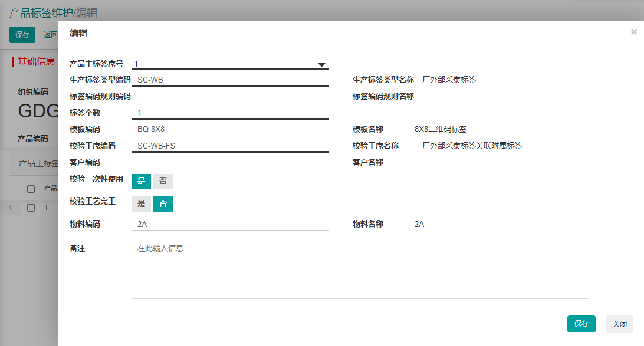Click the 编辑 dialog title
Screen dimensions: 644x346
[78, 33]
